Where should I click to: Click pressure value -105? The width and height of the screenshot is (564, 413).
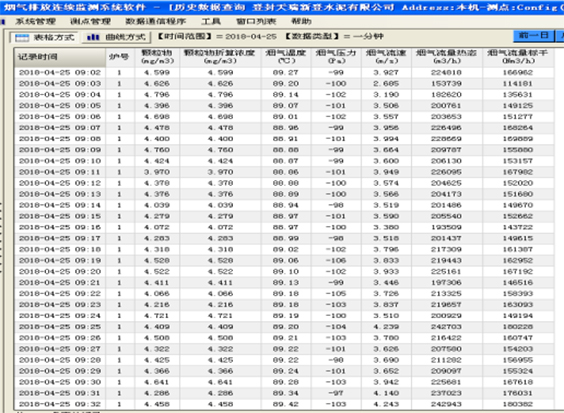336,294
